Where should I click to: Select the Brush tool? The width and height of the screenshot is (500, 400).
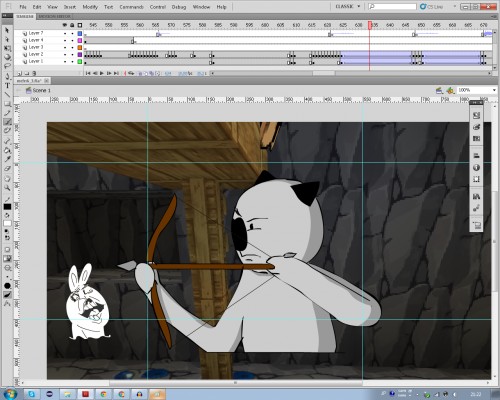pos(7,122)
